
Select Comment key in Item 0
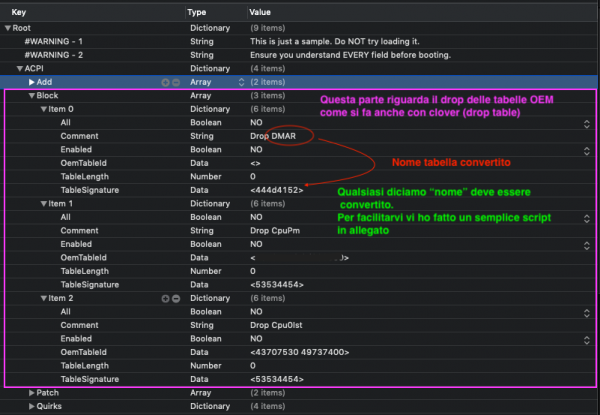pos(79,136)
